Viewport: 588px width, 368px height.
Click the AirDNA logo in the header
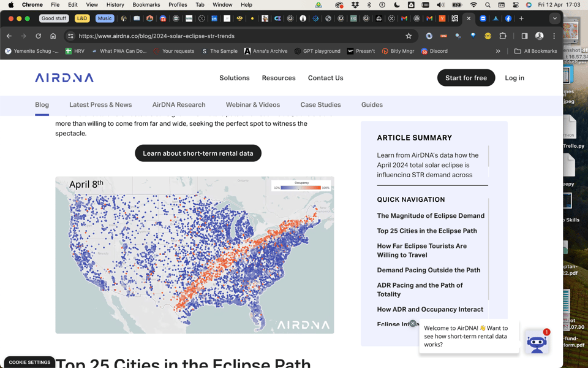pyautogui.click(x=64, y=78)
